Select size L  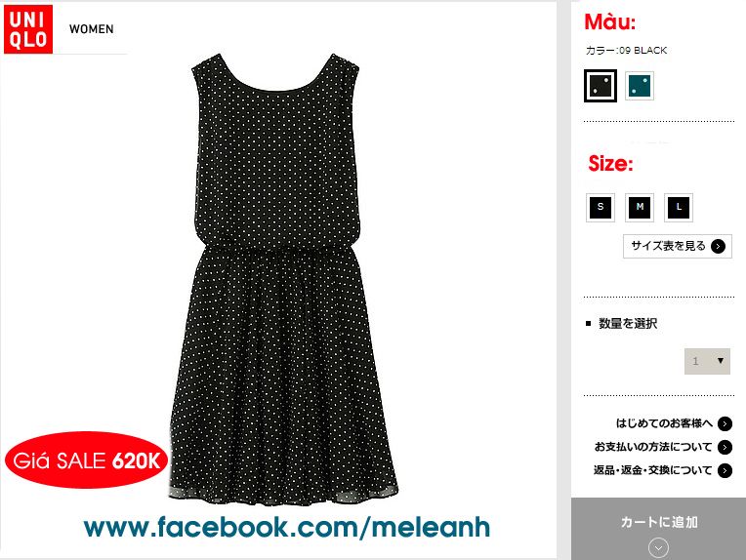pos(679,207)
